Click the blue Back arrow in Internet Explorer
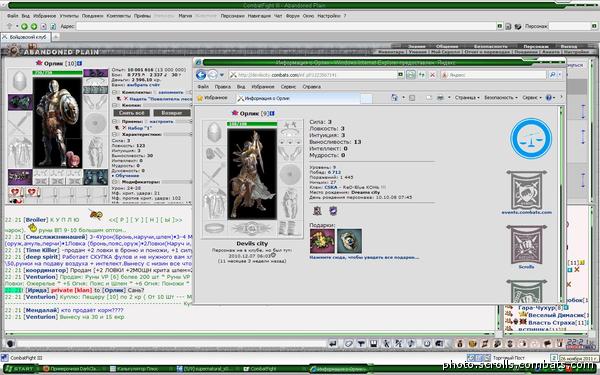Screen dimensions: 600x375 (201, 75)
